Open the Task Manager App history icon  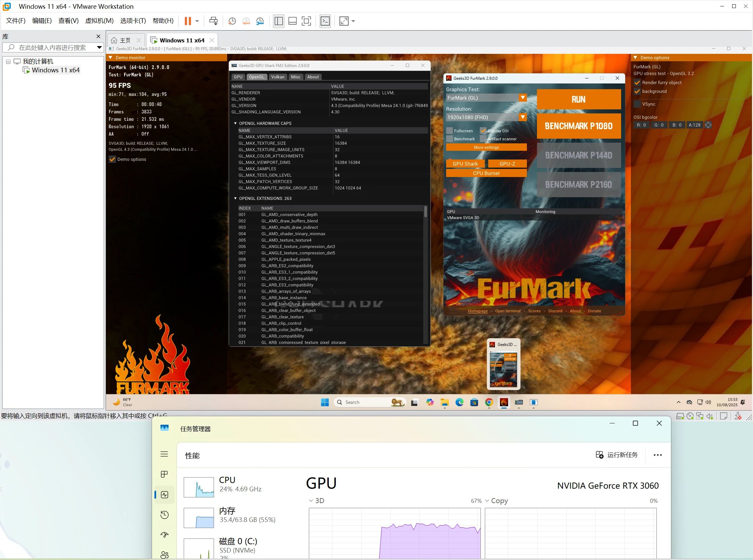[164, 515]
